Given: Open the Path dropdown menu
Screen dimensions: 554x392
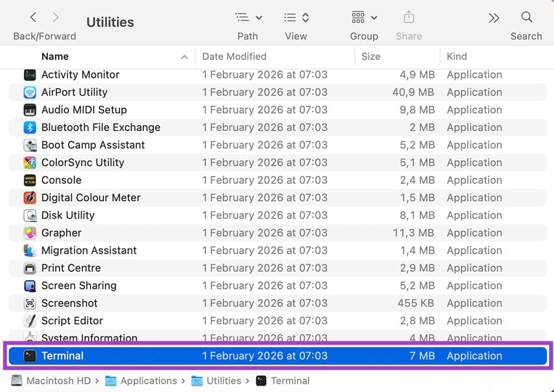Looking at the screenshot, I should pos(248,17).
